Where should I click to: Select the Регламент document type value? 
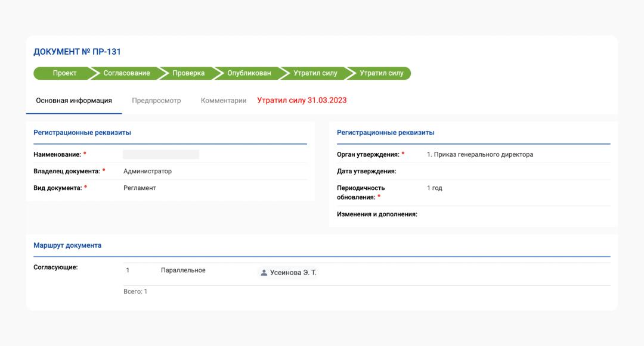pyautogui.click(x=140, y=188)
